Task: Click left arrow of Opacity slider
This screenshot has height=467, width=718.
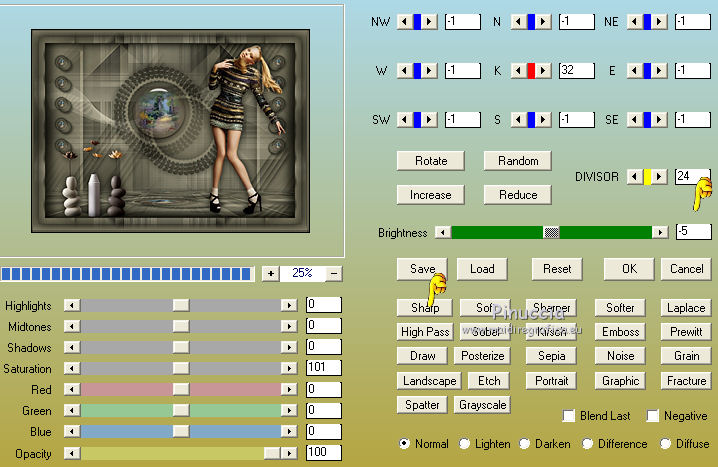Action: coord(71,453)
